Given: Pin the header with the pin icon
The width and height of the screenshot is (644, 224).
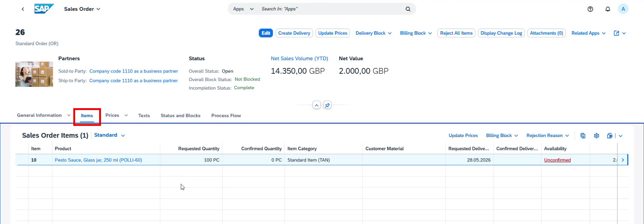Looking at the screenshot, I should click(327, 105).
